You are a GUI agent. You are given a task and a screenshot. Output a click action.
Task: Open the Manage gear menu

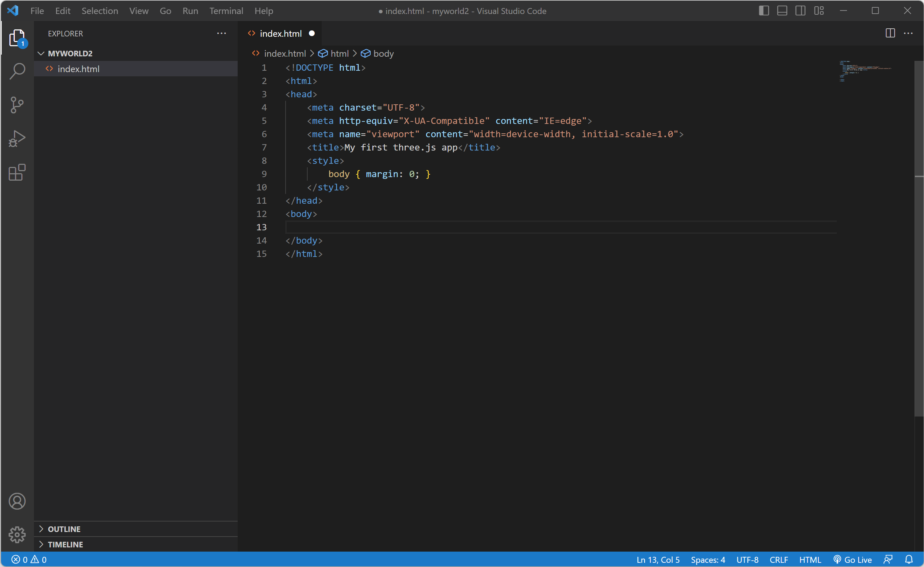[x=17, y=534]
